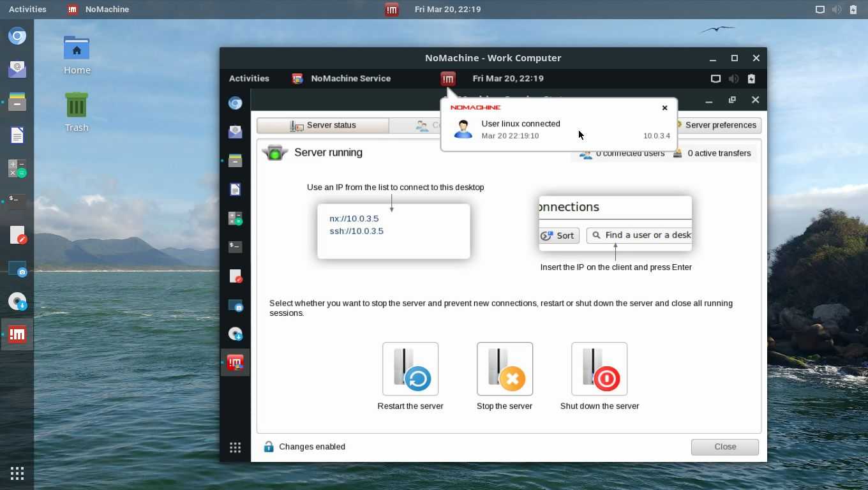Open the Trash on desktop
868x490 pixels.
77,112
